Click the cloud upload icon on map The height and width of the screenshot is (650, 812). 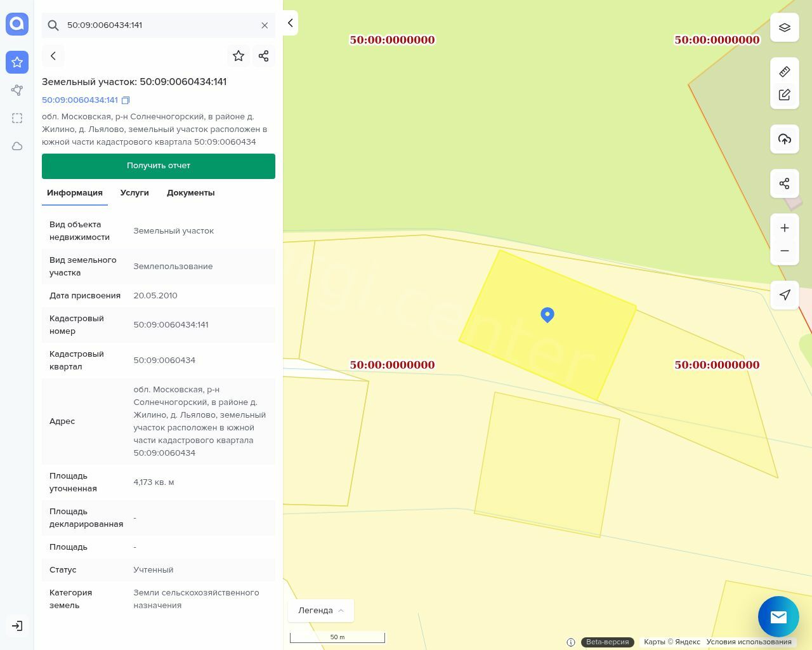[x=785, y=139]
